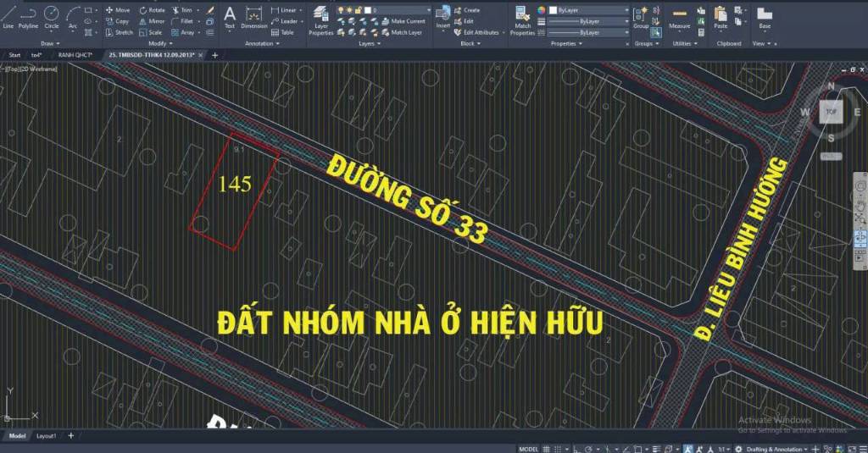Select the Text annotation tool
Viewport: 868px width, 453px height.
click(x=229, y=17)
